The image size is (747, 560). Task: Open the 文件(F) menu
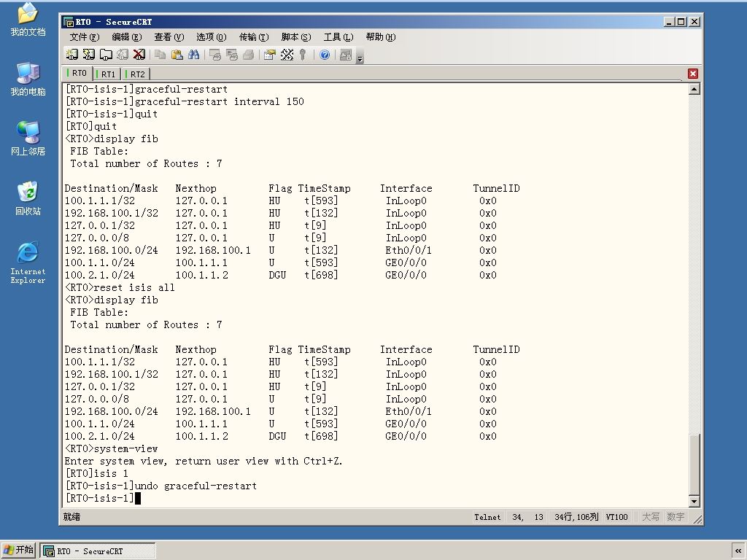[x=85, y=37]
